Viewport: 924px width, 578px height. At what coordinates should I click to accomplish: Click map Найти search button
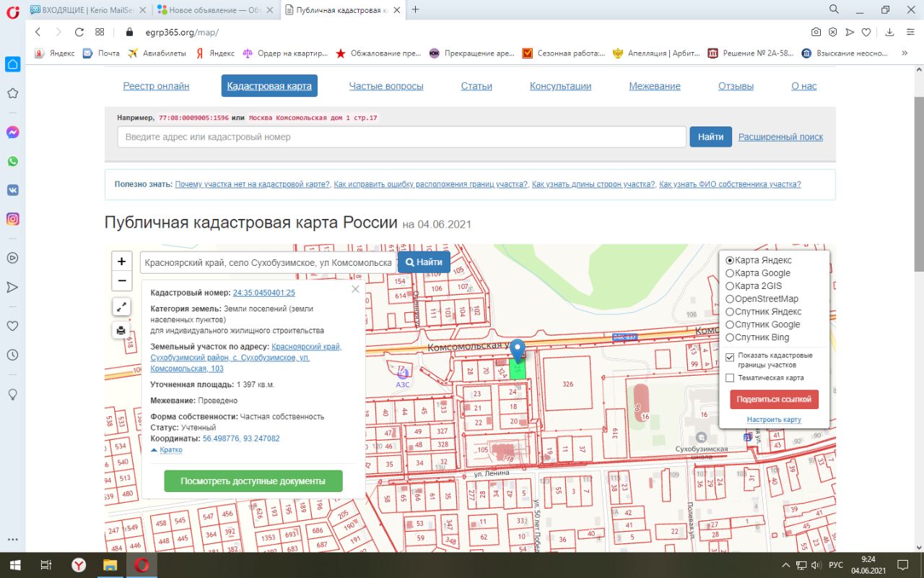424,262
